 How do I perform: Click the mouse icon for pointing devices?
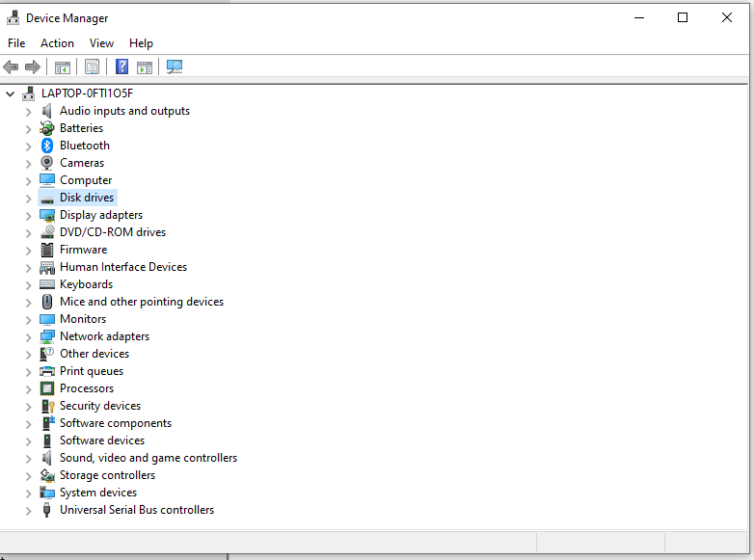point(46,302)
